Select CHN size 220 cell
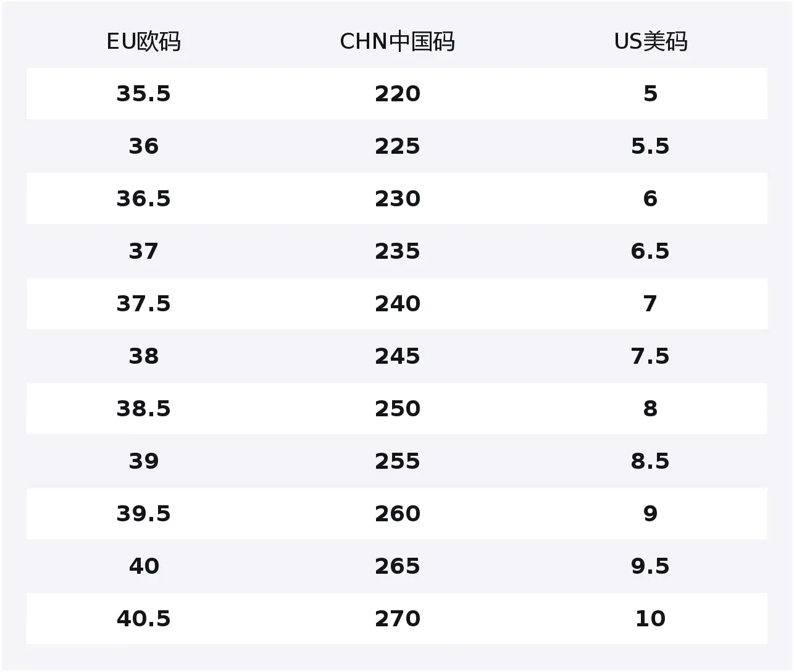Image resolution: width=794 pixels, height=672 pixels. pos(397,94)
